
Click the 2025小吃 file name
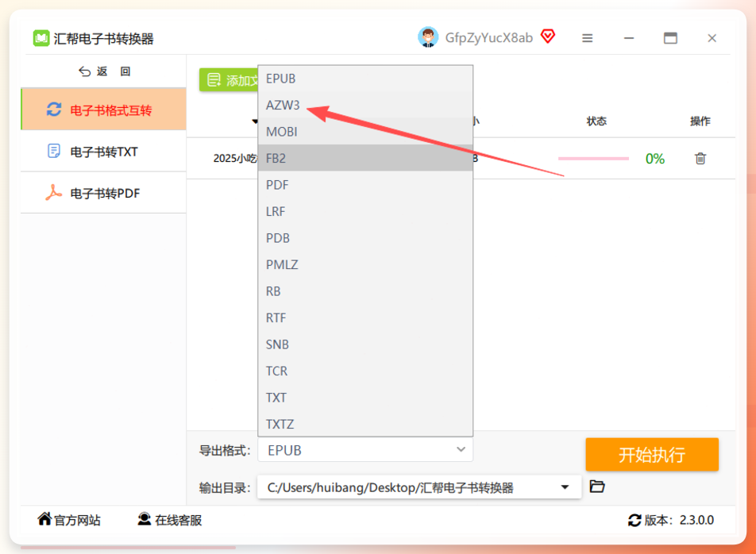coord(235,158)
